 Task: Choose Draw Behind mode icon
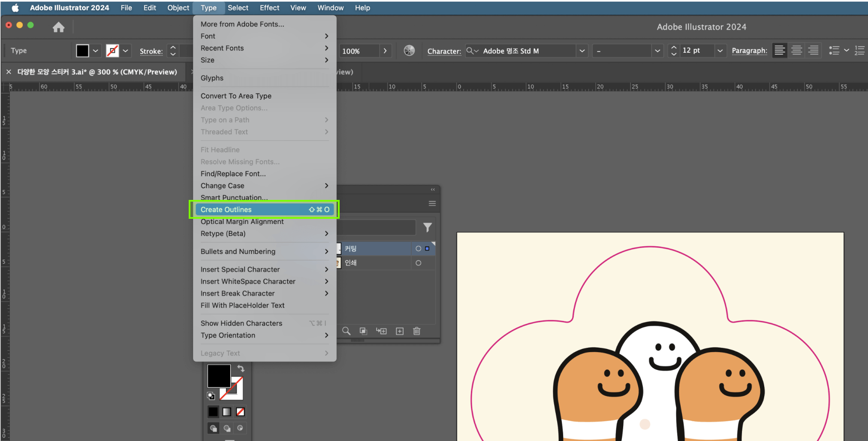227,428
